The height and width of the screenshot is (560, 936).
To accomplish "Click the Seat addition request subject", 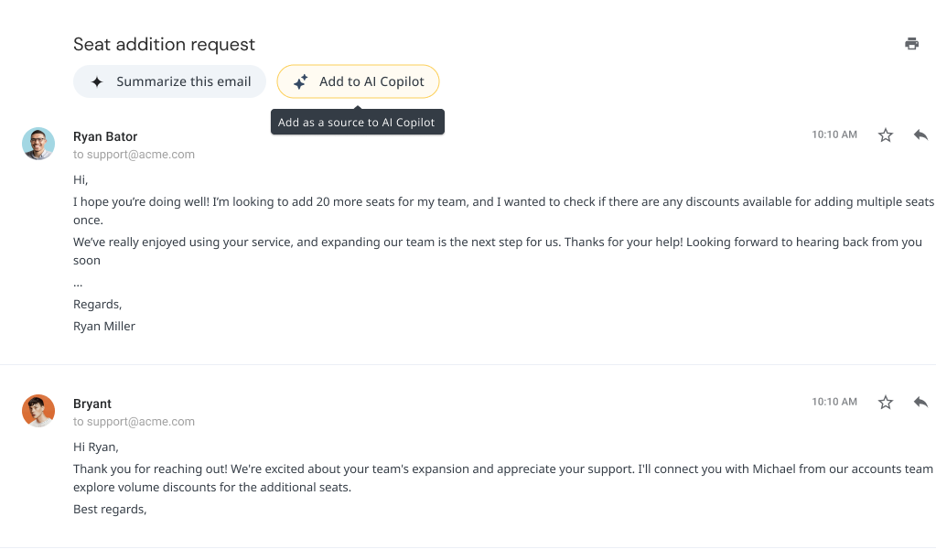I will point(164,44).
